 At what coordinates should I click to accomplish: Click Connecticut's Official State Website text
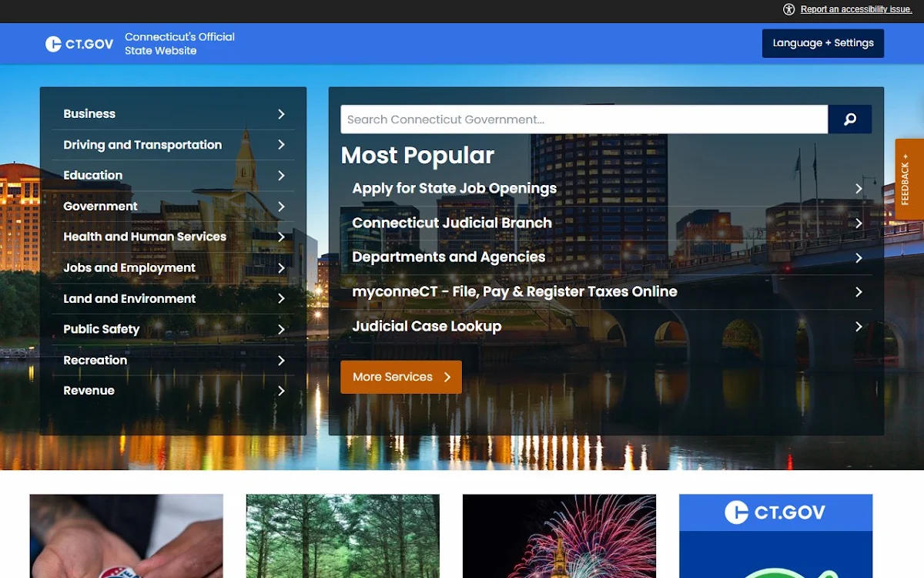coord(180,44)
